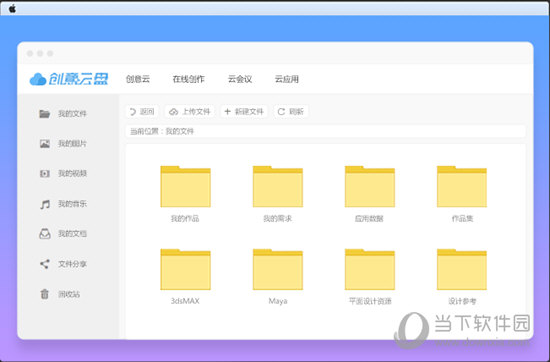The height and width of the screenshot is (362, 550).
Task: Select the 我的视频 video icon
Action: pos(45,174)
